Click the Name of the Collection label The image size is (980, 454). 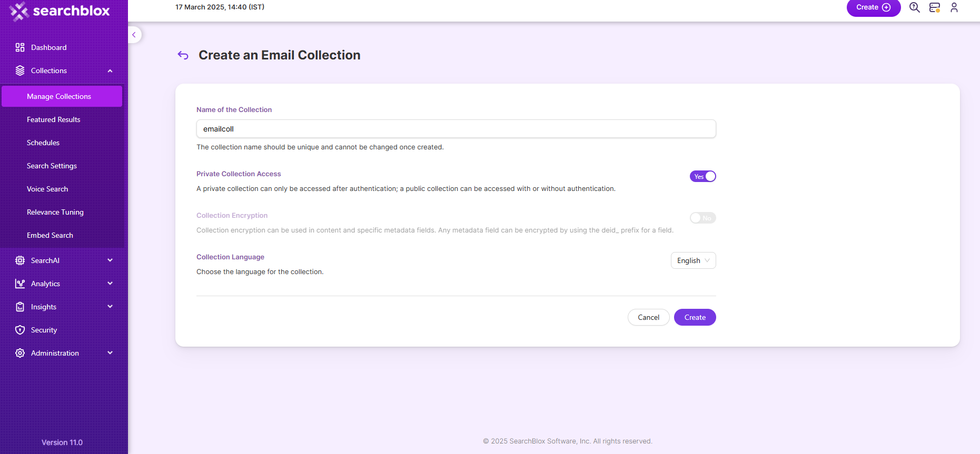[234, 109]
